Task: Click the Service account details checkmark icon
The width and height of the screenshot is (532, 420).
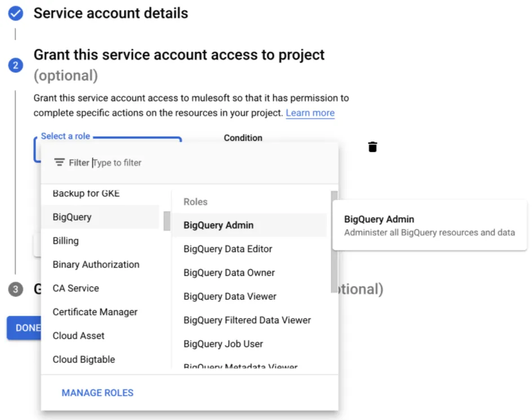Action: coord(16,14)
